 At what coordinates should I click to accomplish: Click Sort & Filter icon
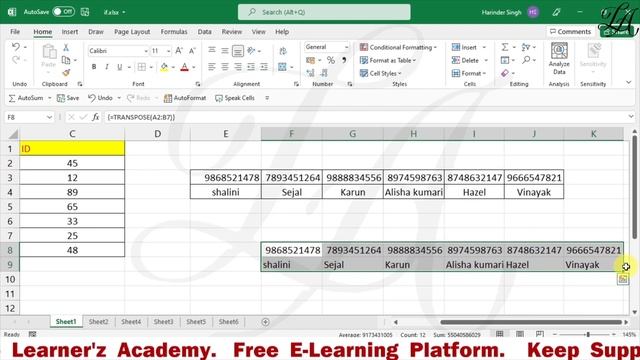pos(526,47)
